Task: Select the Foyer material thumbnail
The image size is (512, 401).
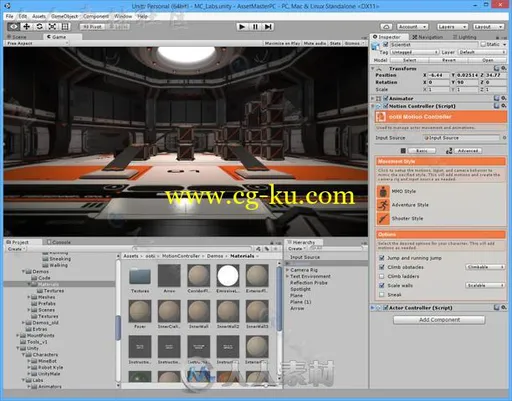Action: pos(140,311)
